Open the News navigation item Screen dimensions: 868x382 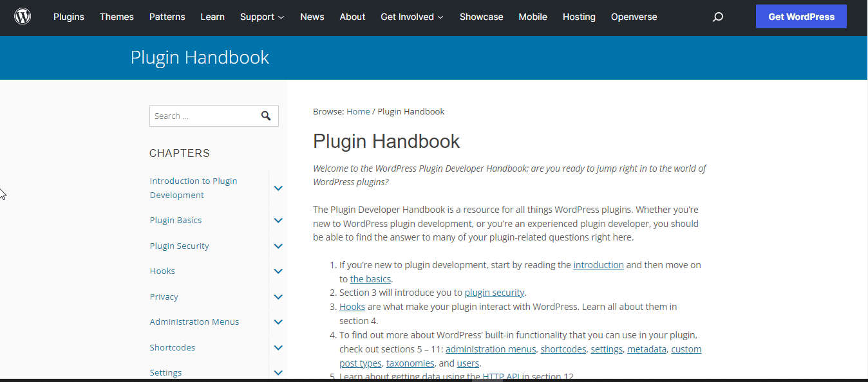click(312, 17)
